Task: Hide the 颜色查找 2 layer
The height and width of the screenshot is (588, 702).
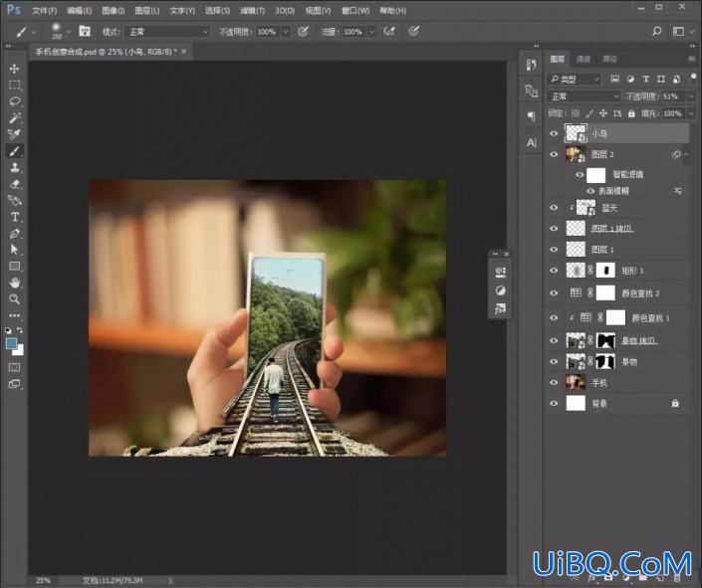Action: (554, 294)
